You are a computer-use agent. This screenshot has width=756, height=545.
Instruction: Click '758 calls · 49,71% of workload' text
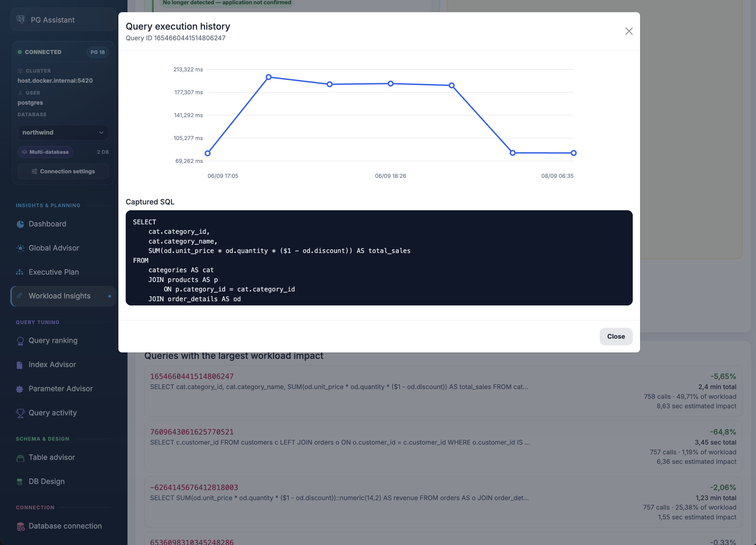pos(690,397)
